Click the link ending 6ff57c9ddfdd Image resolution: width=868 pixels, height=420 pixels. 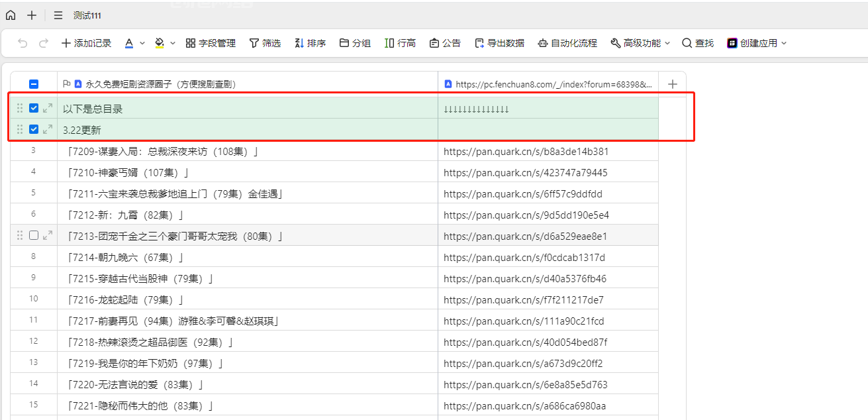point(523,193)
